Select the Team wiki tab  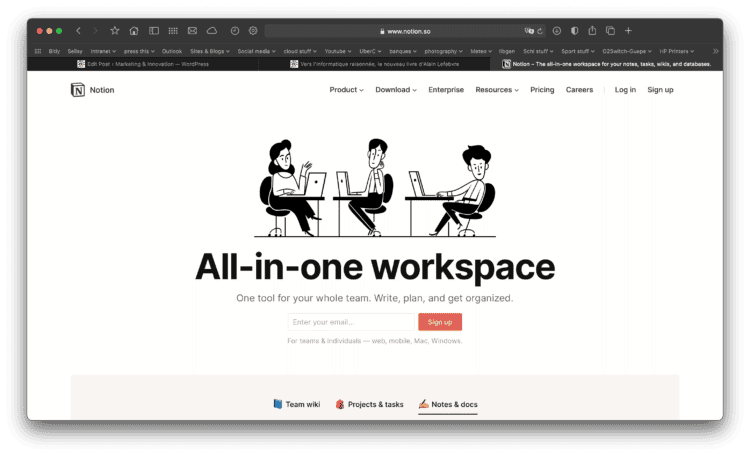[297, 404]
